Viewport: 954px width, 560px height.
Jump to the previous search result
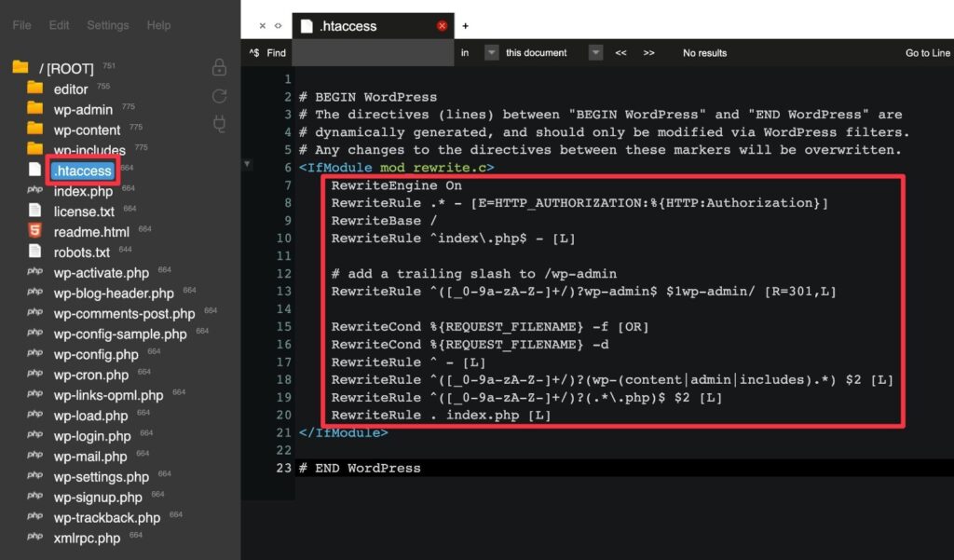pos(621,53)
